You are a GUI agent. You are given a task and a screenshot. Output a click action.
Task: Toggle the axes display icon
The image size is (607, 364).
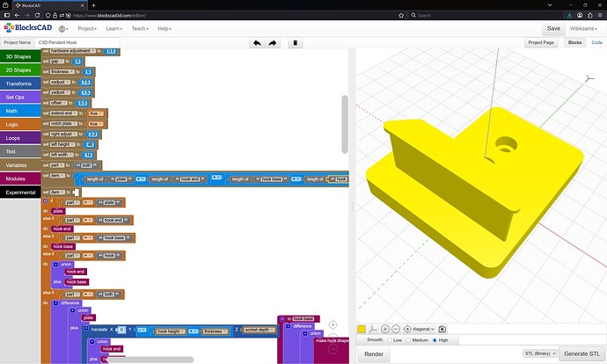373,328
